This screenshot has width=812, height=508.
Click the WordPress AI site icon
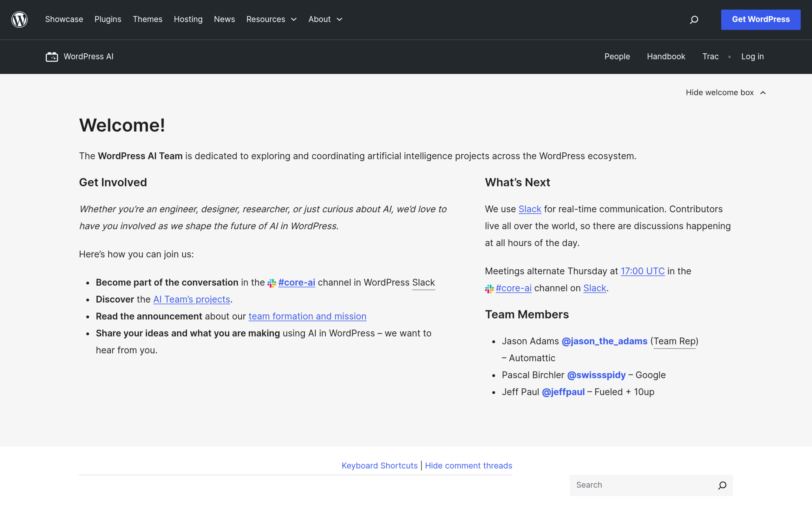[52, 57]
